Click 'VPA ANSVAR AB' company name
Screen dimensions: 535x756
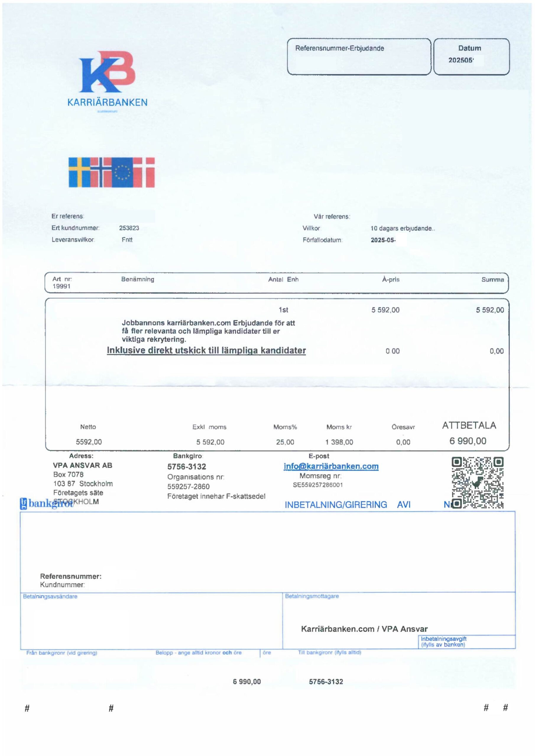click(x=83, y=465)
